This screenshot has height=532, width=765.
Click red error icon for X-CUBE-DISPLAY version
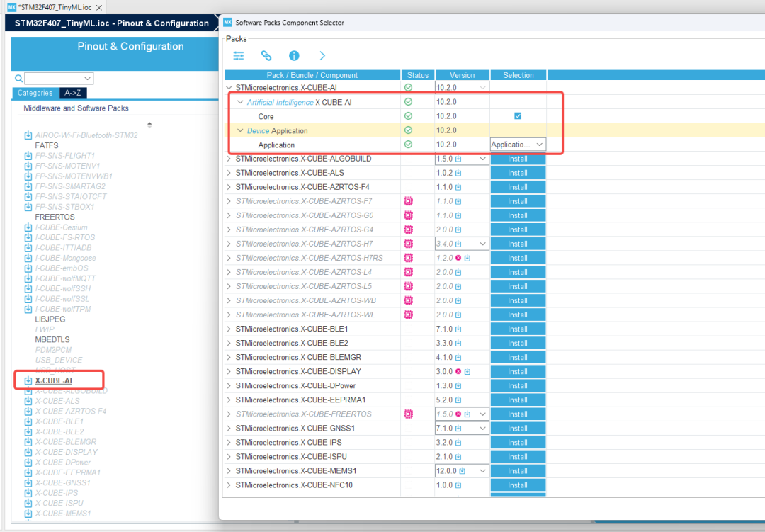pyautogui.click(x=458, y=371)
